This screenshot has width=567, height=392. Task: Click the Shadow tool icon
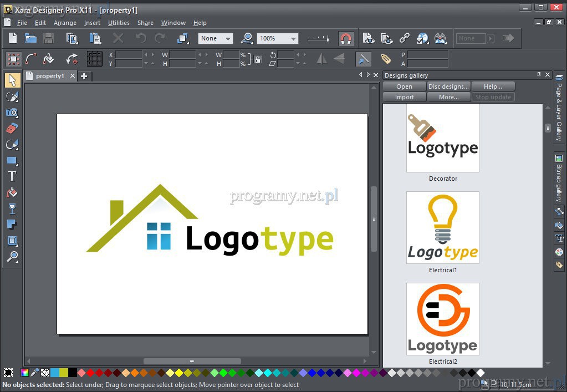12,225
